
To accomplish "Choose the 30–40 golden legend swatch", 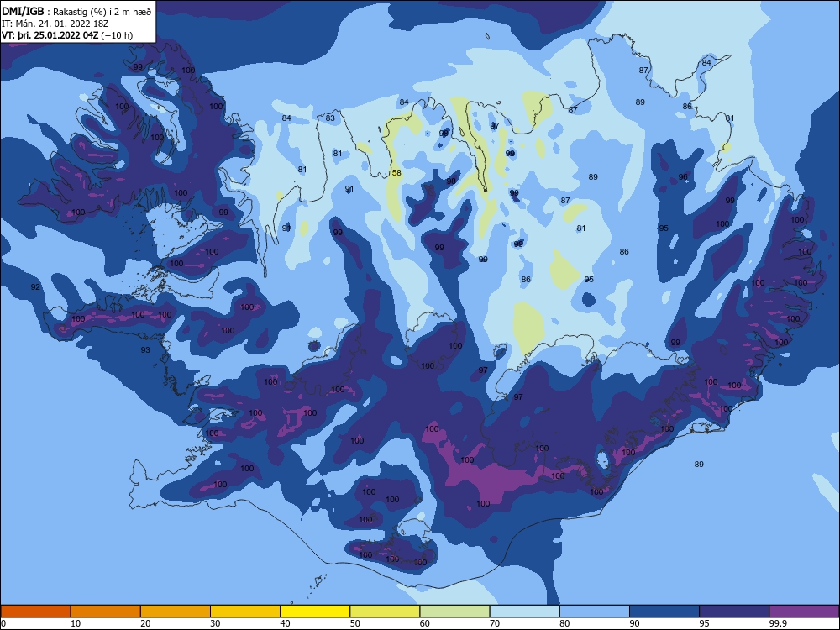I will [x=245, y=612].
